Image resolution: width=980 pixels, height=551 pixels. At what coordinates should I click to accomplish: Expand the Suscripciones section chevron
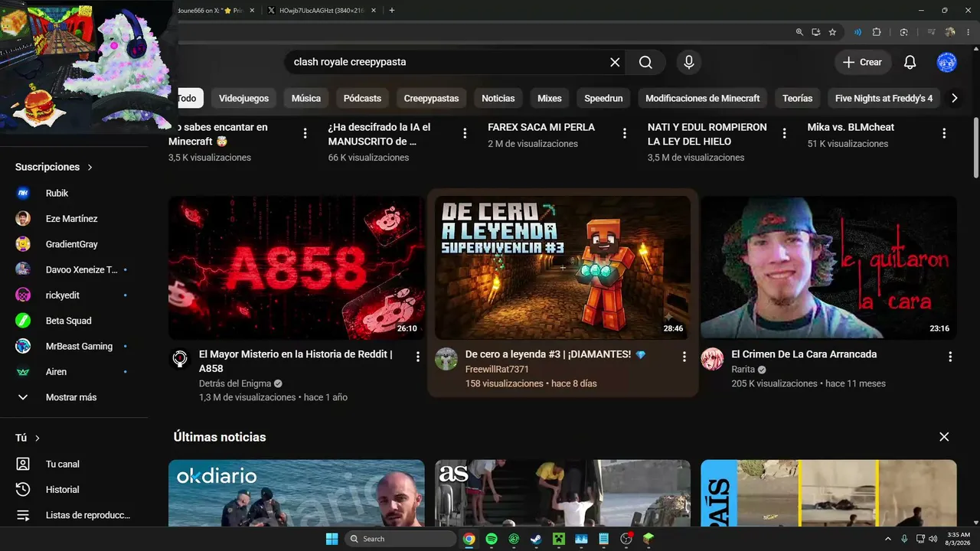[x=90, y=167]
